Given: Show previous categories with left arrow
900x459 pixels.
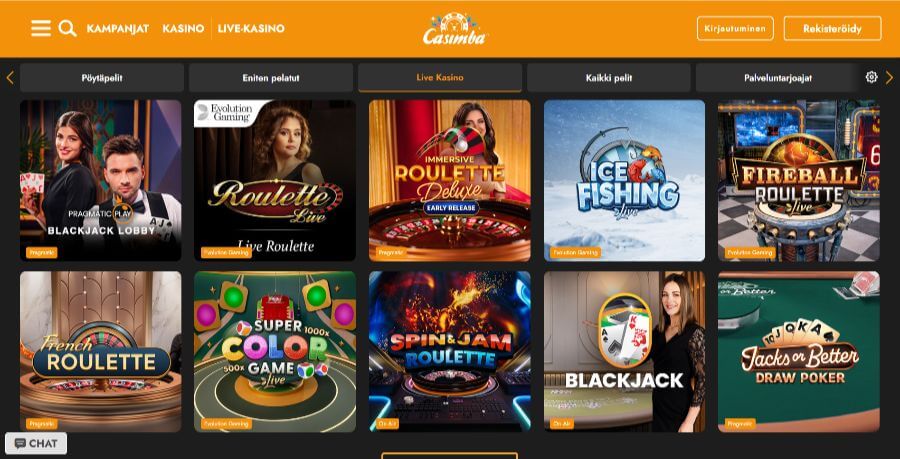Looking at the screenshot, I should [10, 77].
